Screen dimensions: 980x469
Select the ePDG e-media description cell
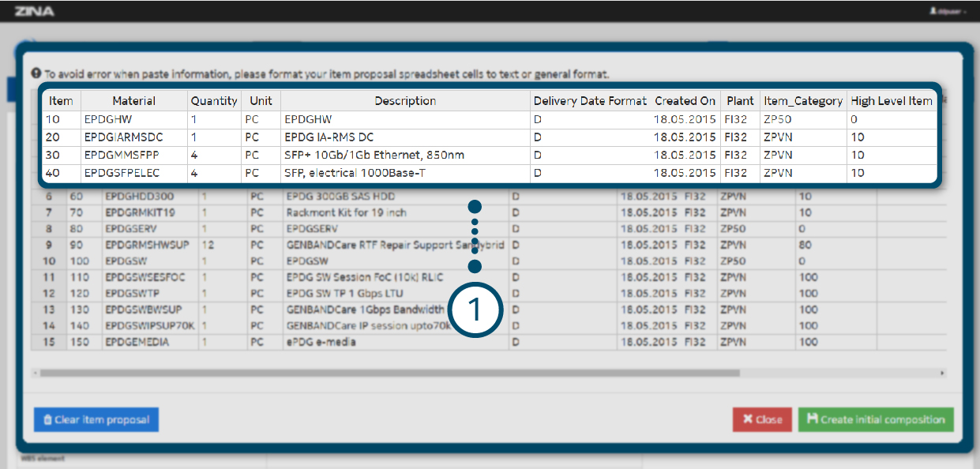tap(321, 342)
